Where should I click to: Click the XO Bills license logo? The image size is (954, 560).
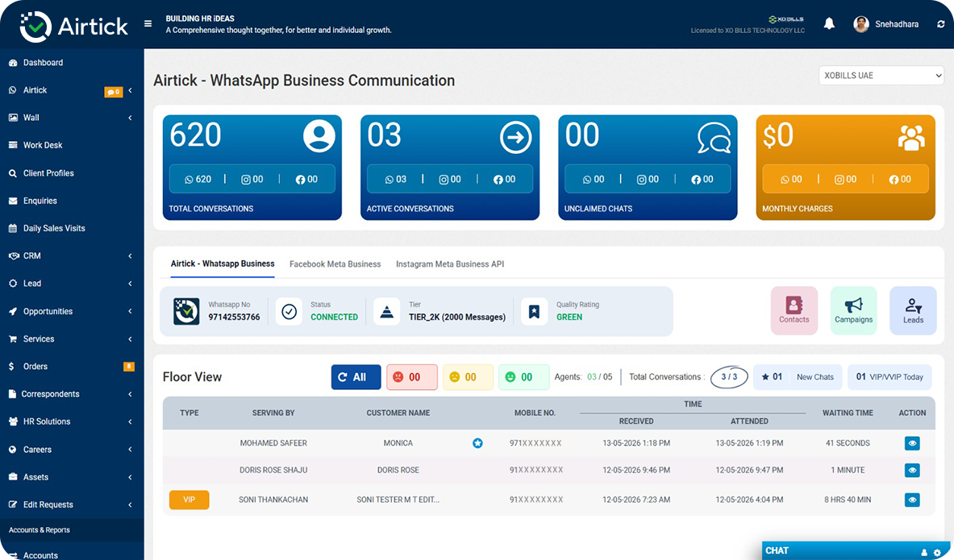(x=786, y=19)
